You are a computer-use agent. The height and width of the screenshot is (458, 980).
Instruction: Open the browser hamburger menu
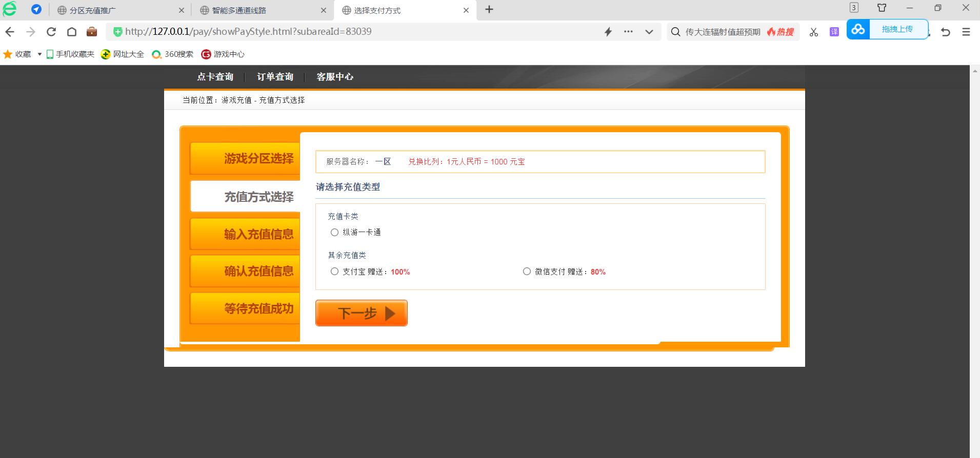966,32
